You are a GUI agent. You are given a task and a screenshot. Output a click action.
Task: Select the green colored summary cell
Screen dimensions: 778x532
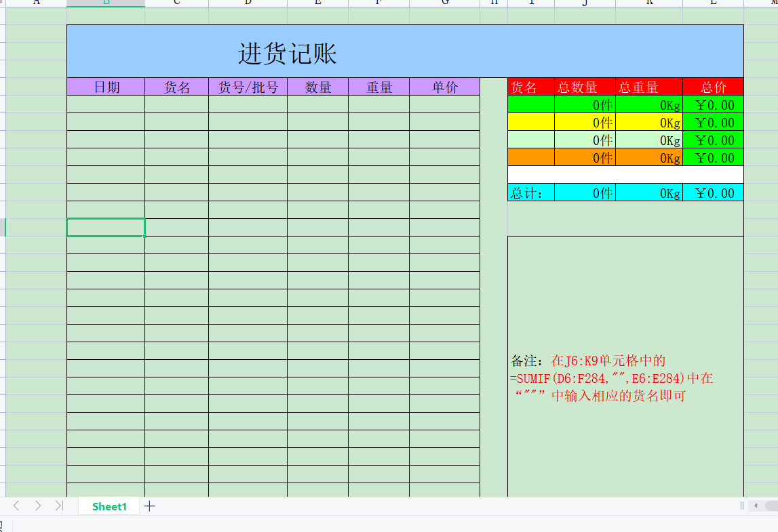point(530,104)
